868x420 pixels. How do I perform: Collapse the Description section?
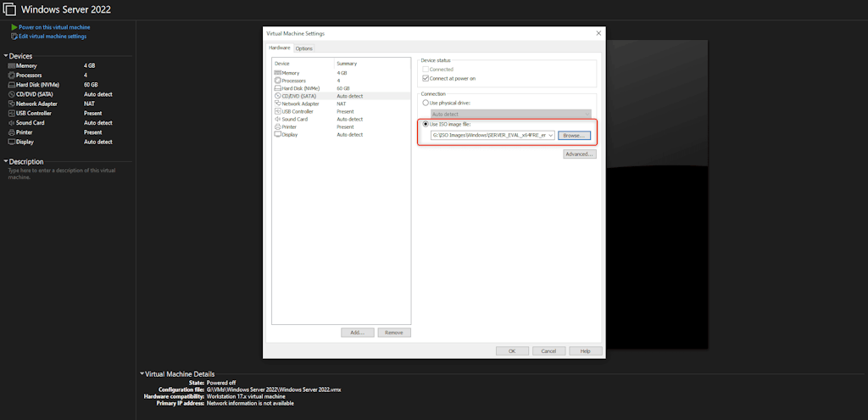[6, 162]
